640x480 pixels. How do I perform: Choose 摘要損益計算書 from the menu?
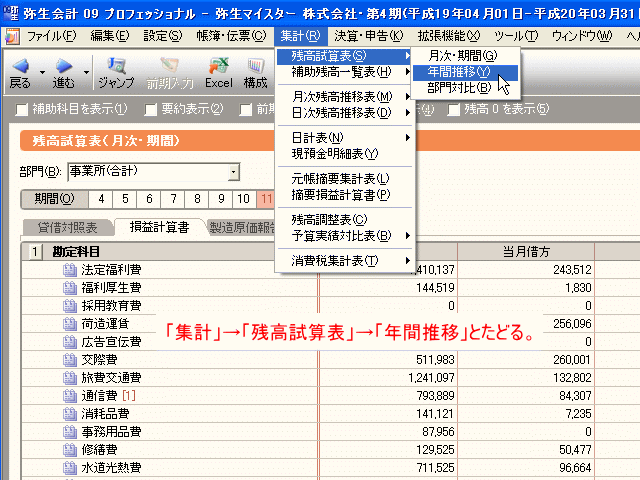[344, 195]
